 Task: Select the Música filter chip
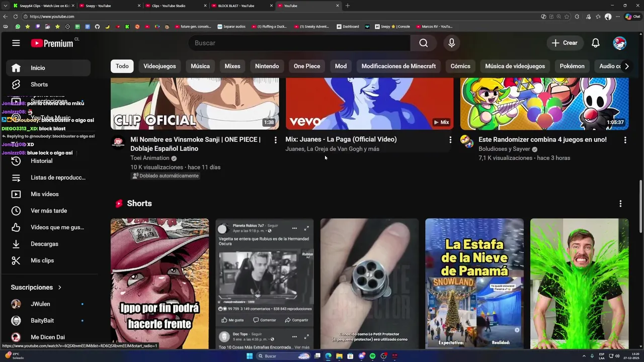click(x=200, y=66)
